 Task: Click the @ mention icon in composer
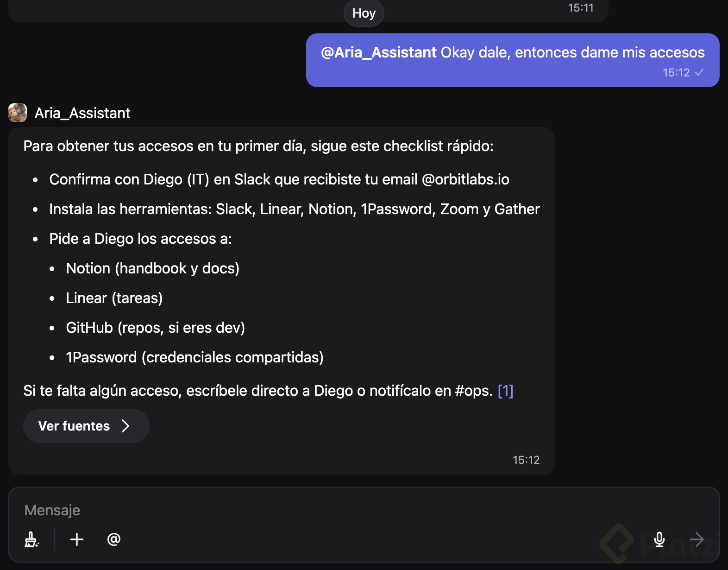click(x=114, y=539)
